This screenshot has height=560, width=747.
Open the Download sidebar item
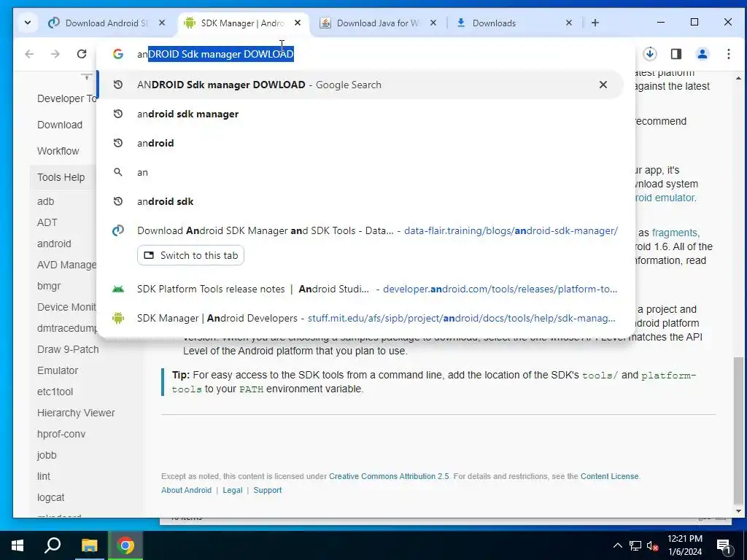click(x=60, y=125)
